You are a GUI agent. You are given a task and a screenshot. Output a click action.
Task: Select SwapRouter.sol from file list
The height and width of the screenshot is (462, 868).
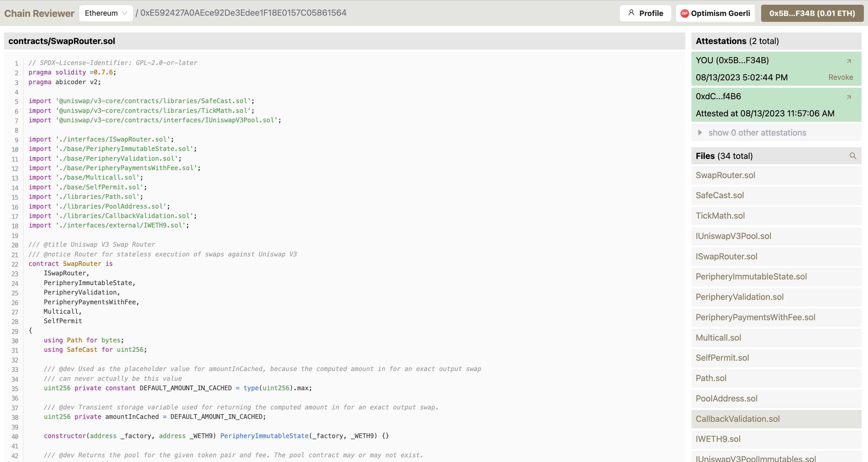click(725, 175)
